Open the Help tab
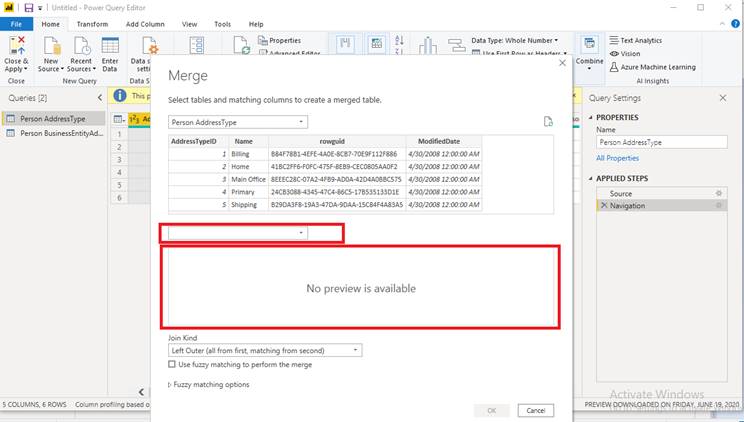Viewport: 744px width, 422px height. (256, 24)
